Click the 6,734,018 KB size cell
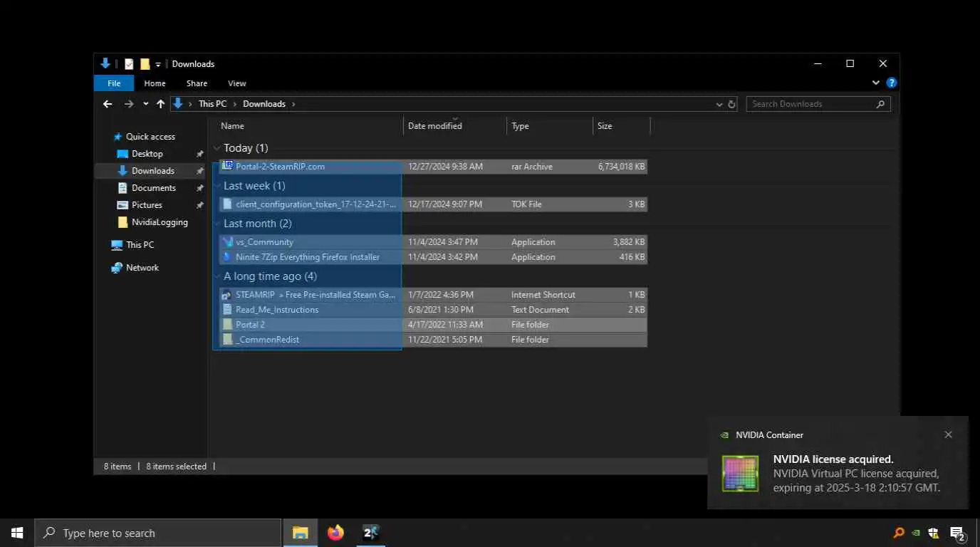Image resolution: width=980 pixels, height=547 pixels. tap(621, 167)
